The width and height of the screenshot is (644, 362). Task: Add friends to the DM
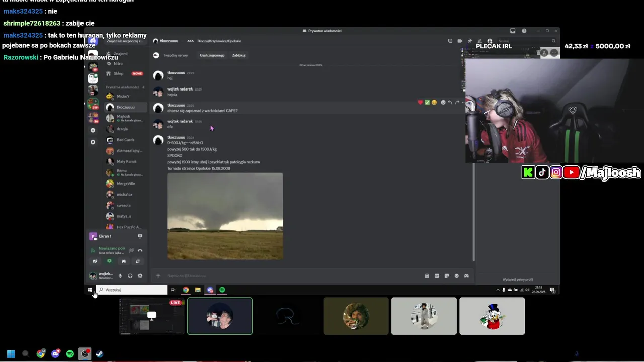[x=479, y=41]
